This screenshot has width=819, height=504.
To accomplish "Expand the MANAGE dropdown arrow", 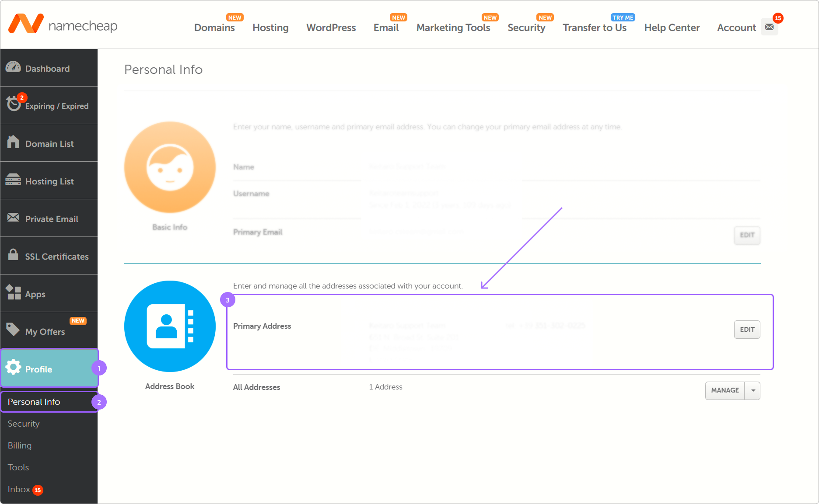I will 753,390.
